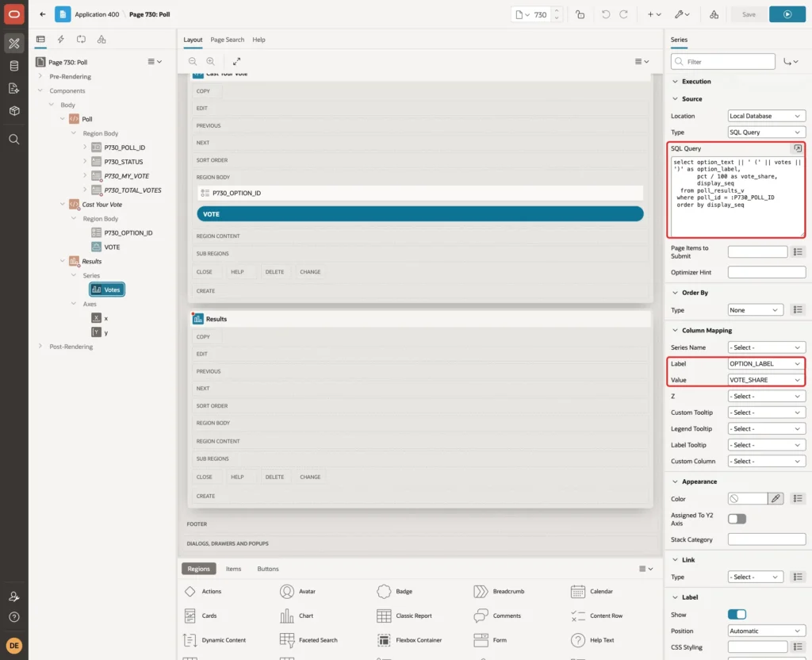Select the Buttons tab in gallery

point(268,568)
